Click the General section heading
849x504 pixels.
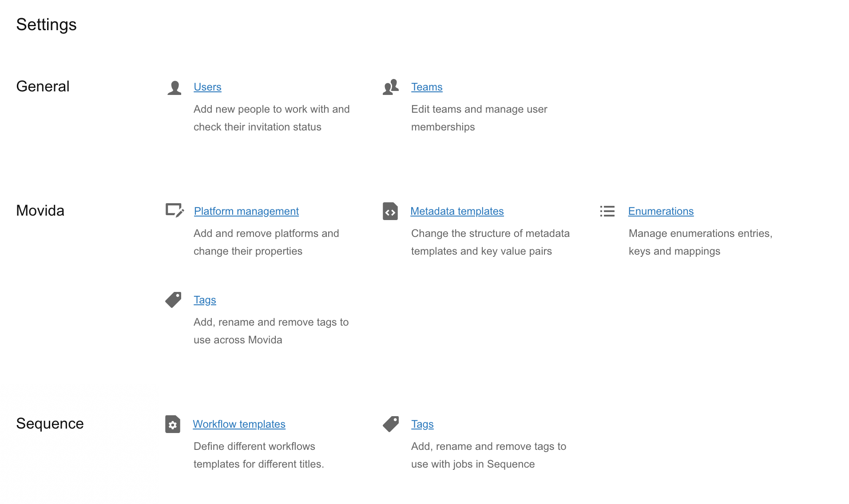coord(43,86)
